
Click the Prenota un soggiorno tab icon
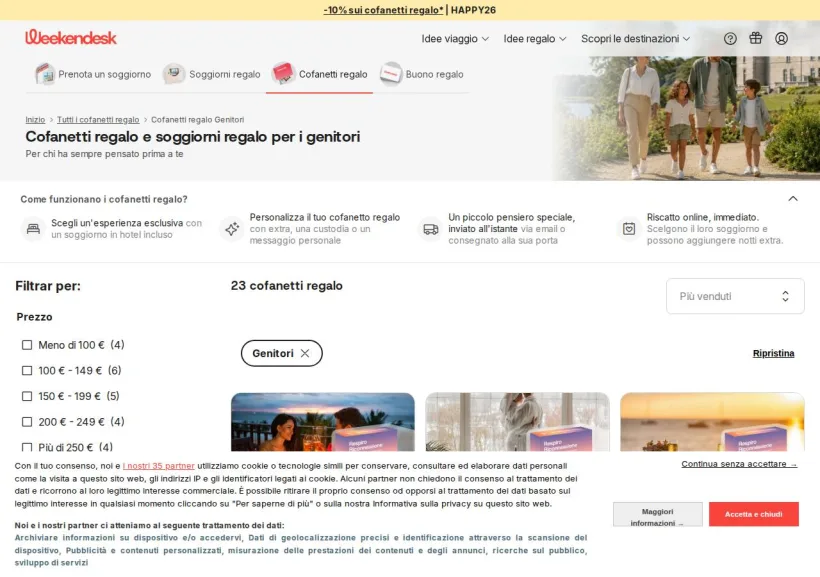(x=45, y=74)
